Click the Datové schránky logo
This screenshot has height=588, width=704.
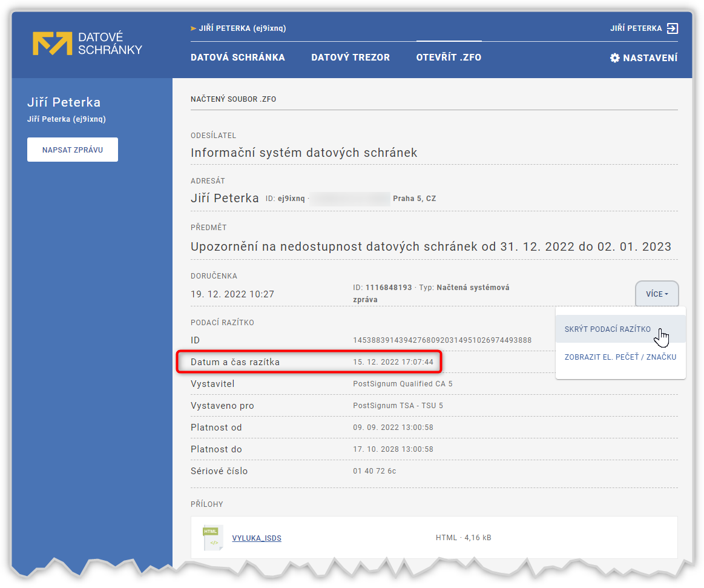point(88,43)
